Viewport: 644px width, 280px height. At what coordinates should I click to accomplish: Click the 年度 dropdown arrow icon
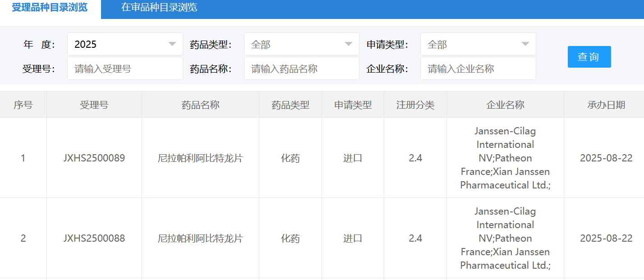point(172,44)
